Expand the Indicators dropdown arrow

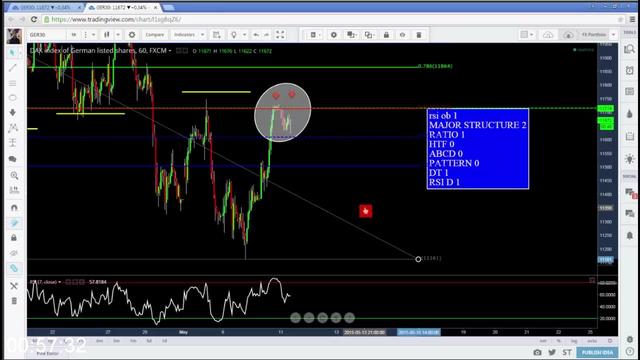pyautogui.click(x=202, y=35)
